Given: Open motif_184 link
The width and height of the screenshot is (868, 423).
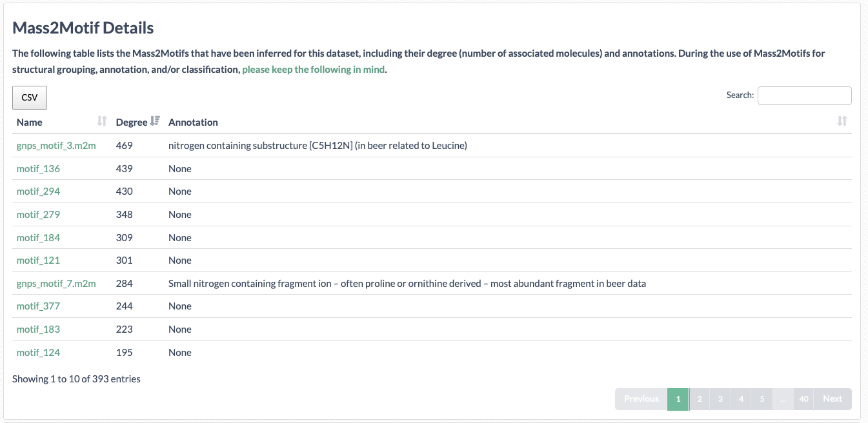Looking at the screenshot, I should click(38, 238).
